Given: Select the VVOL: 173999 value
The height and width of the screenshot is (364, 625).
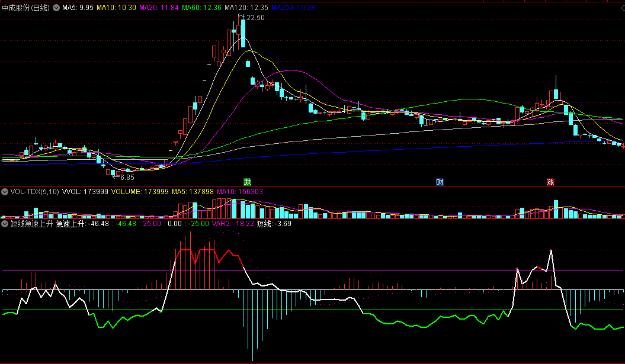Looking at the screenshot, I should 85,192.
